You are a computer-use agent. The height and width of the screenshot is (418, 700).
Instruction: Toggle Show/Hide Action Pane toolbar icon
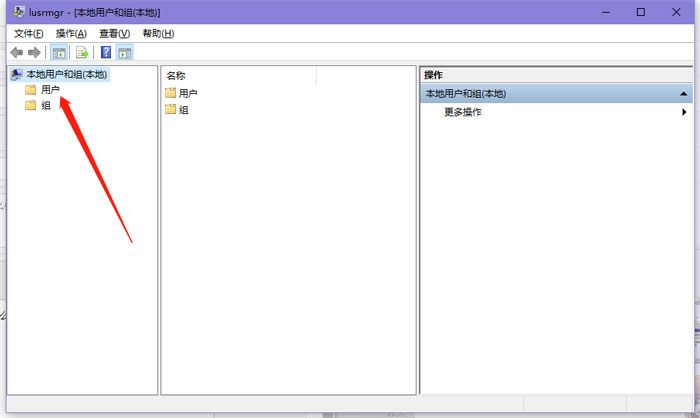[x=125, y=53]
